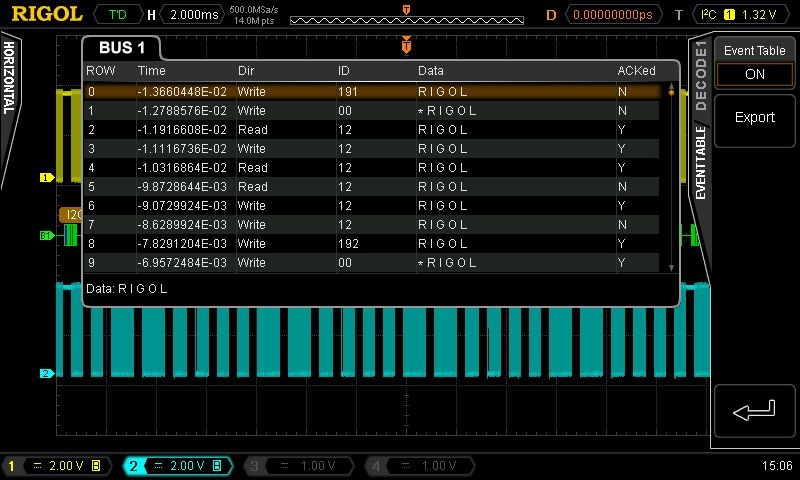800x480 pixels.
Task: Click the Dir column header
Action: point(246,71)
